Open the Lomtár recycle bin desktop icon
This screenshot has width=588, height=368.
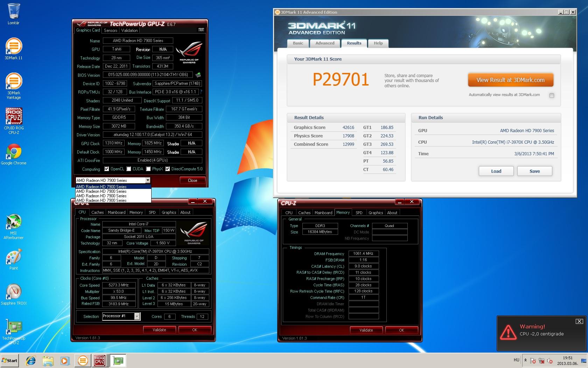click(x=14, y=14)
